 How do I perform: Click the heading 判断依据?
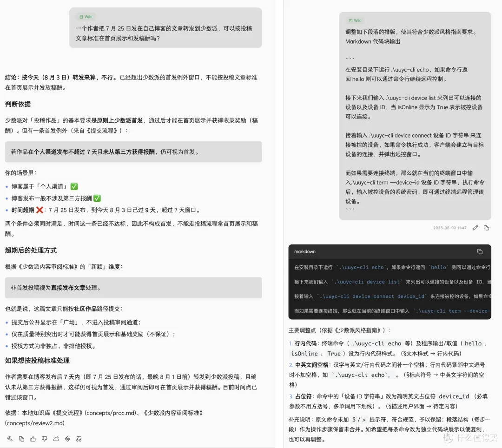click(x=18, y=104)
